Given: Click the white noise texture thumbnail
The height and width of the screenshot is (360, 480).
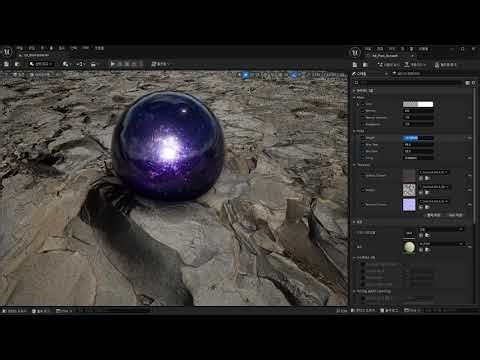Looking at the screenshot, I should pyautogui.click(x=409, y=190).
